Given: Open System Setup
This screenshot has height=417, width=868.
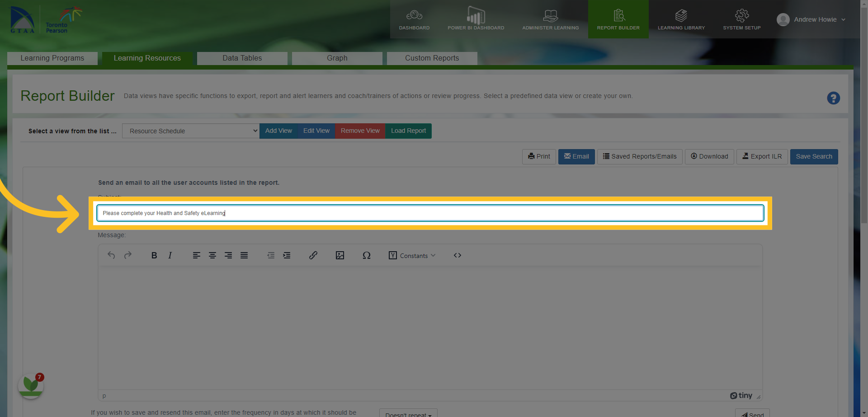Looking at the screenshot, I should pos(741,19).
